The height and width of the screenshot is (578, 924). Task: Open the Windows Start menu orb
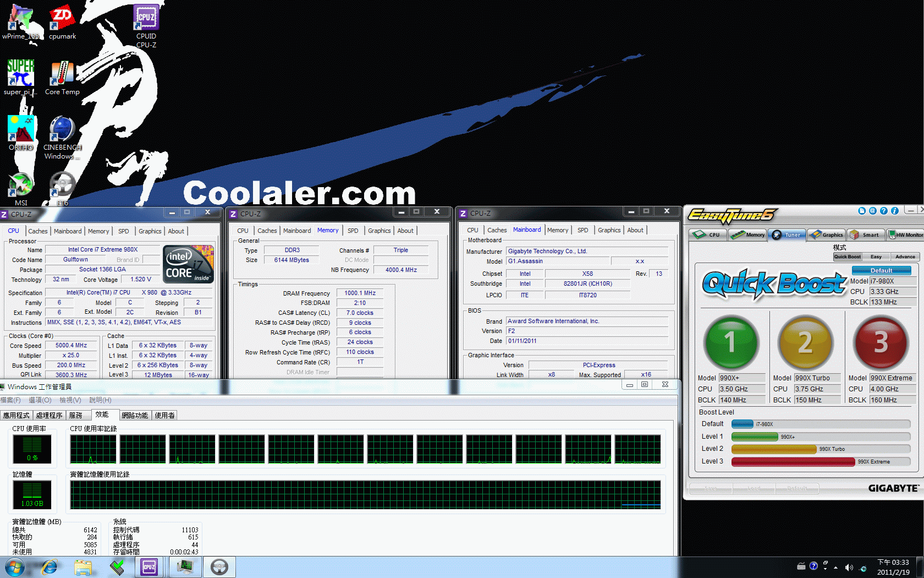click(15, 567)
